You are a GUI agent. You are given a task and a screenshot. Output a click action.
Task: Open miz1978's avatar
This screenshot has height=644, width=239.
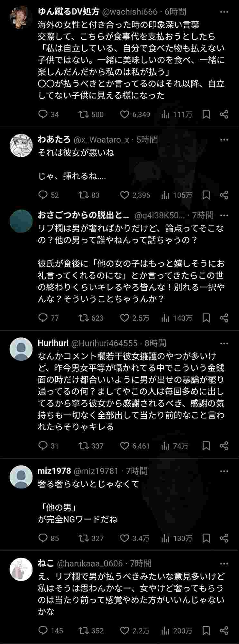click(21, 477)
